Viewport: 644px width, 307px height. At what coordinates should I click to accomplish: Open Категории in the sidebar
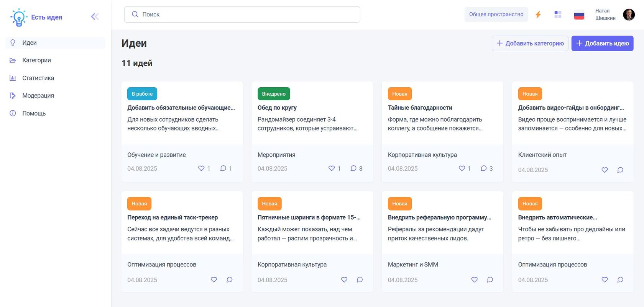pyautogui.click(x=36, y=60)
